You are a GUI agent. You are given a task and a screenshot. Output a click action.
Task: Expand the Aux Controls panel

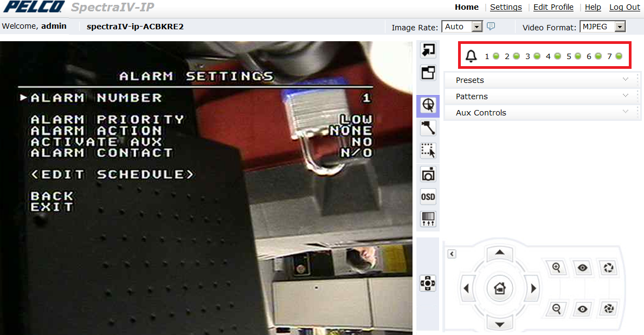click(x=542, y=112)
